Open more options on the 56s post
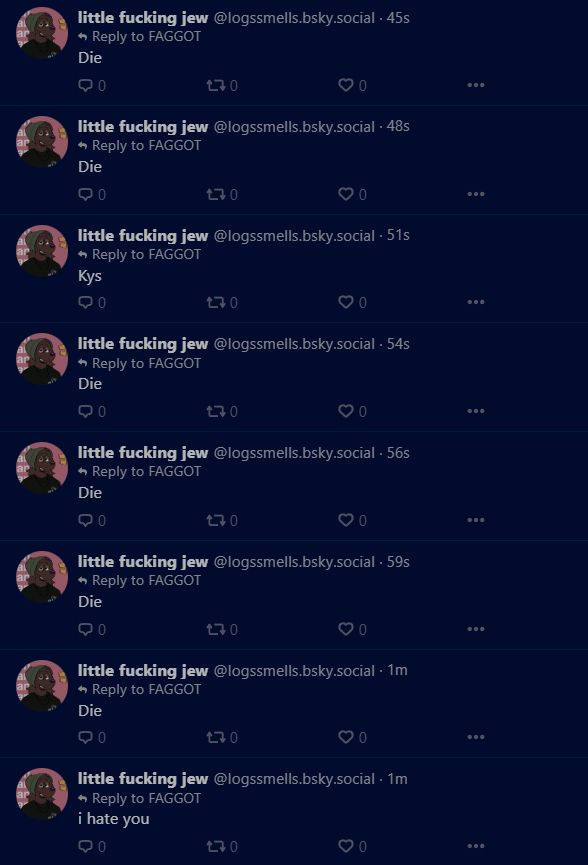This screenshot has height=865, width=588. click(x=475, y=520)
